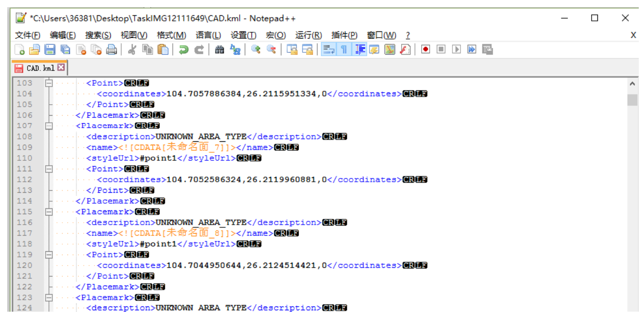The height and width of the screenshot is (325, 644).
Task: Click the Copy icon
Action: coord(147,49)
